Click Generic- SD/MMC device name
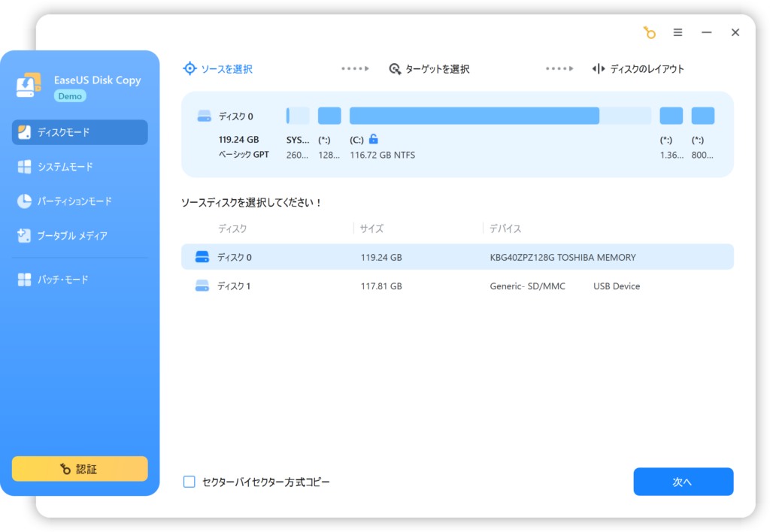Screen dimensions: 770x532 527,286
